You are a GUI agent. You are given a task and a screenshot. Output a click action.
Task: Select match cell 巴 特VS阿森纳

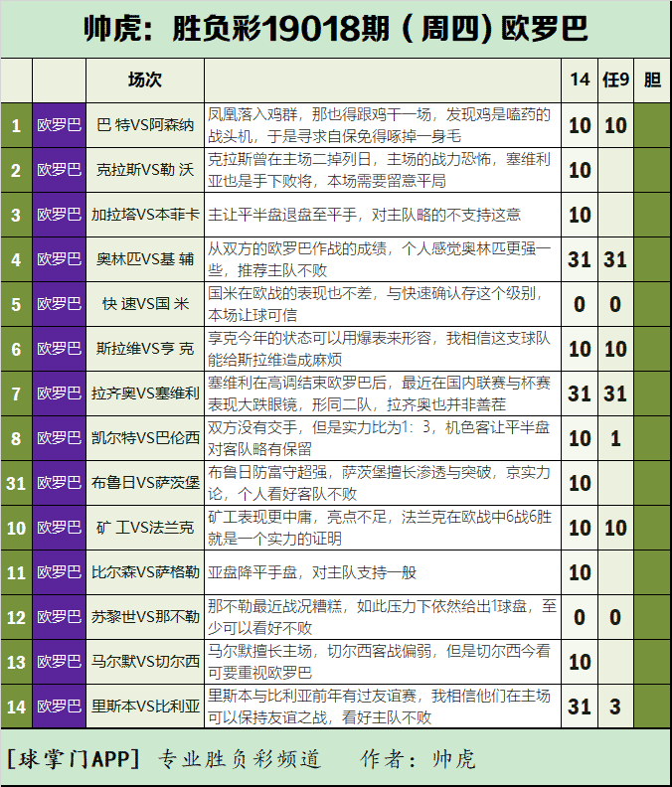tap(145, 125)
